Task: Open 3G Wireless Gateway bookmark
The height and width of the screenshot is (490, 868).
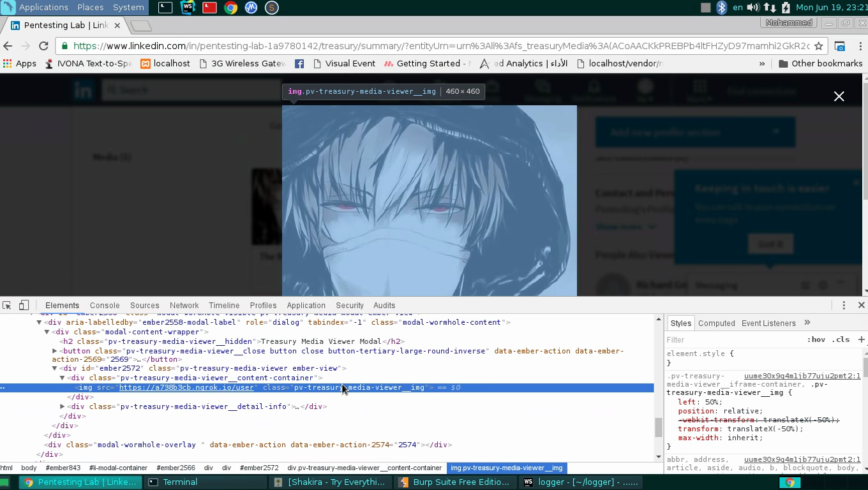Action: pyautogui.click(x=242, y=63)
